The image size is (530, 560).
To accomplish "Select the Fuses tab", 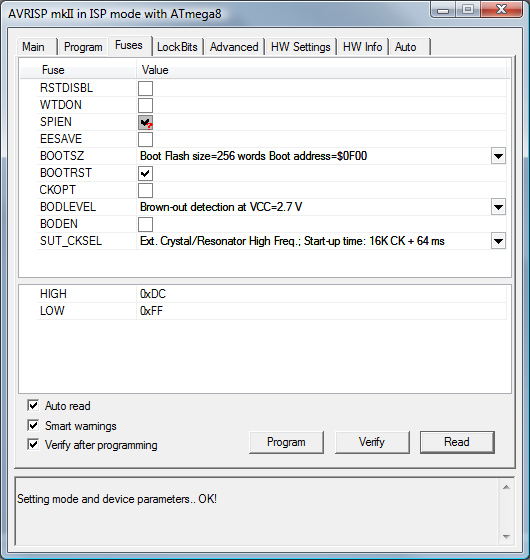I will pyautogui.click(x=129, y=45).
